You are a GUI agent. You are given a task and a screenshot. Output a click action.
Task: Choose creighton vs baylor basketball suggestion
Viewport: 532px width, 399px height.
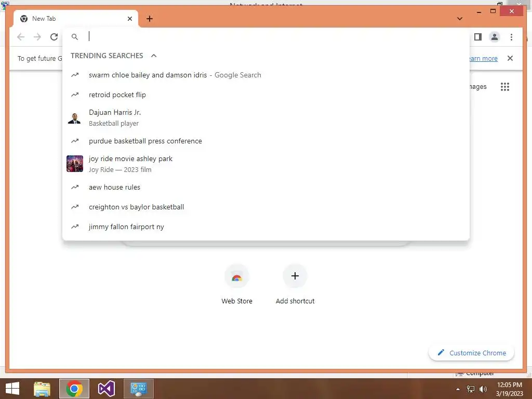pos(266,207)
